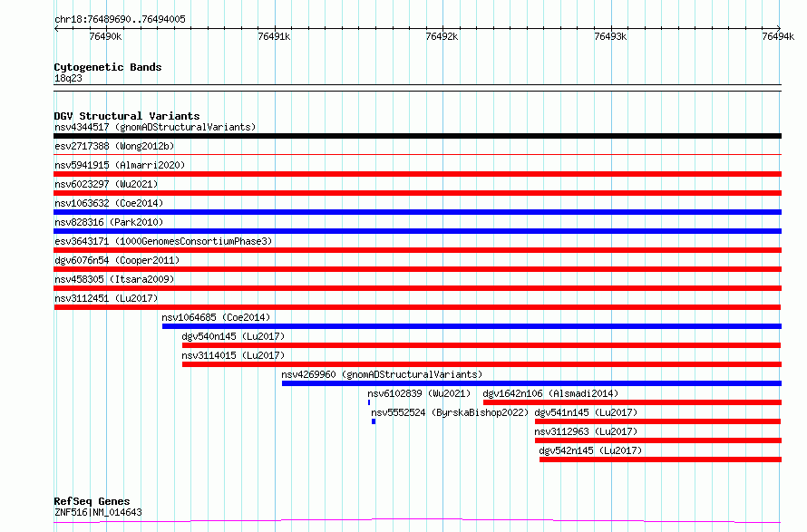Select the black nsv4344517 variant bar
This screenshot has width=807, height=532.
point(417,136)
